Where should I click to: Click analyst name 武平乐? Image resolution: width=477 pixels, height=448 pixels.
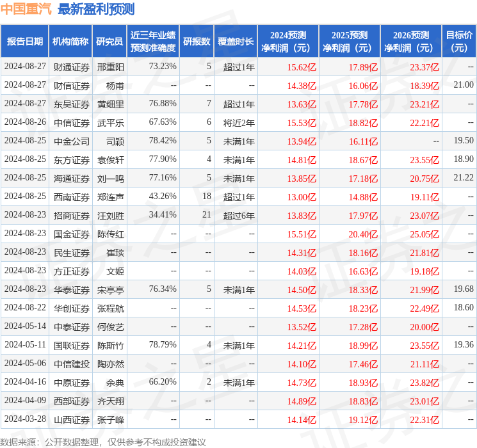pyautogui.click(x=111, y=123)
